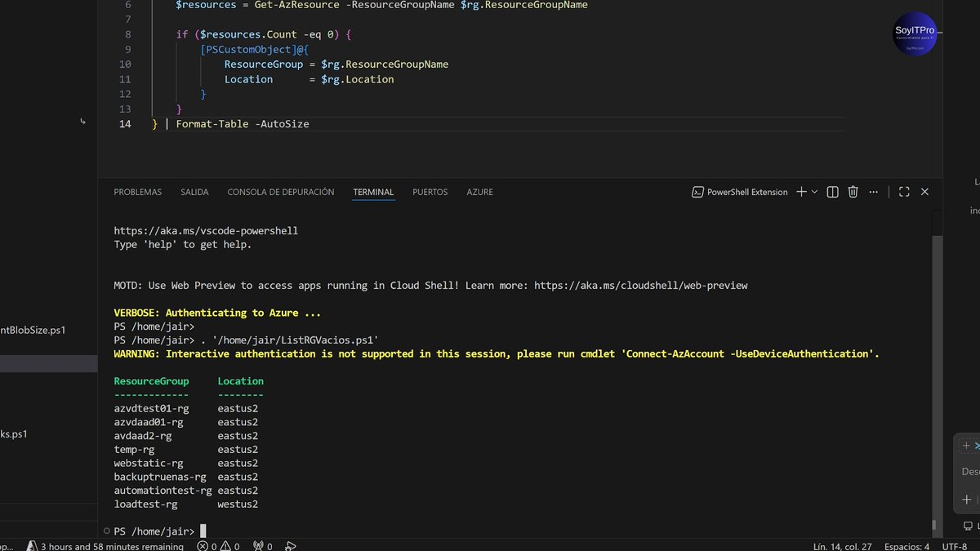
Task: Kill terminal with the trash icon
Action: coord(853,192)
